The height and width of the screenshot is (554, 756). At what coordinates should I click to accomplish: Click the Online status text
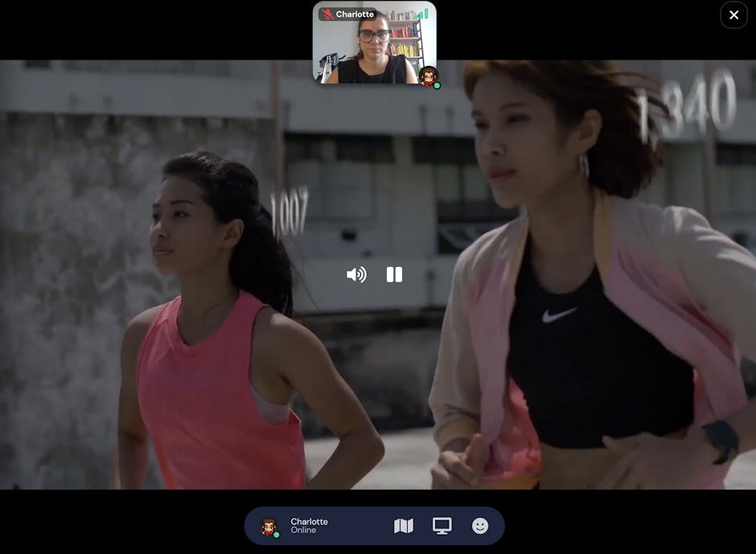coord(303,531)
